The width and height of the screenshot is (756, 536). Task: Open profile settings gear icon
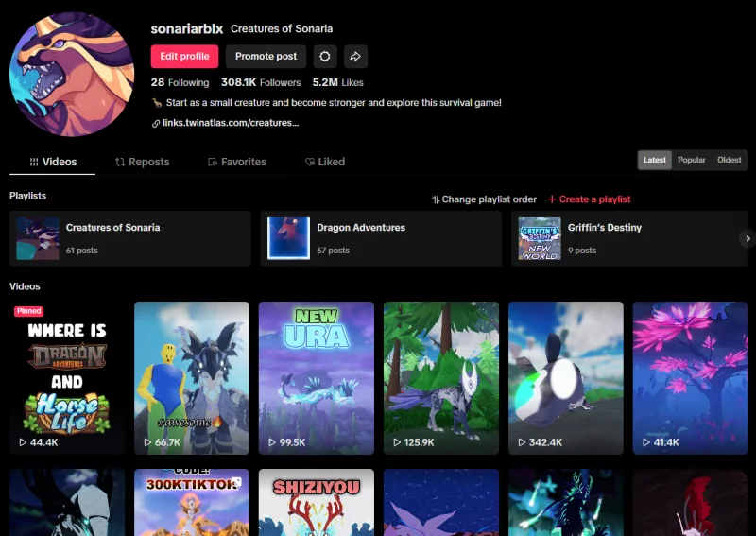325,57
